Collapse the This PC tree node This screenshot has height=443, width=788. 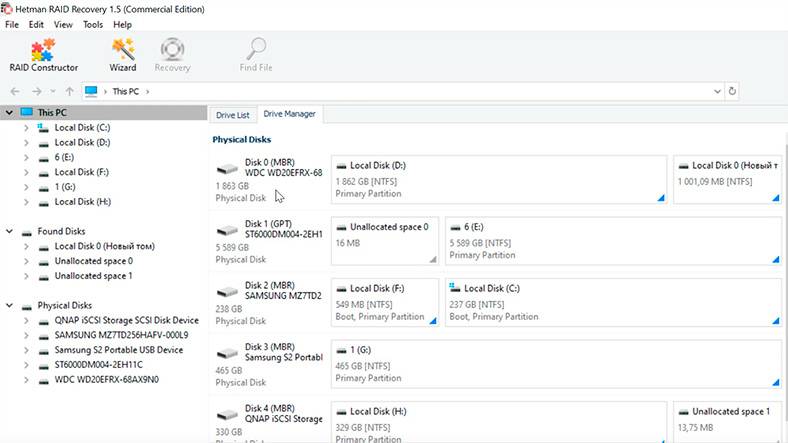(x=9, y=113)
